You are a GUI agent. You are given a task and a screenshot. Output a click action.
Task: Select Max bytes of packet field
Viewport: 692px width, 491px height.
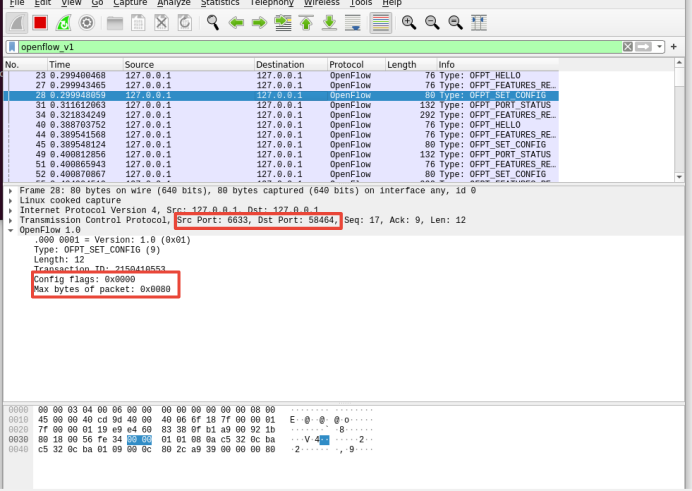pyautogui.click(x=102, y=289)
